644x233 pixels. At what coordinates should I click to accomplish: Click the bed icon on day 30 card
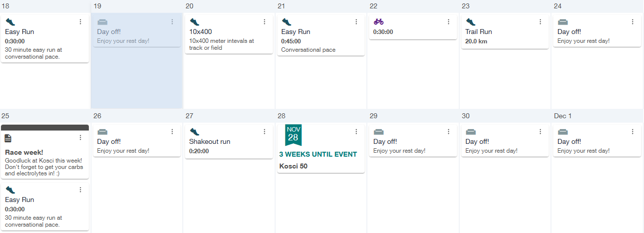point(471,132)
